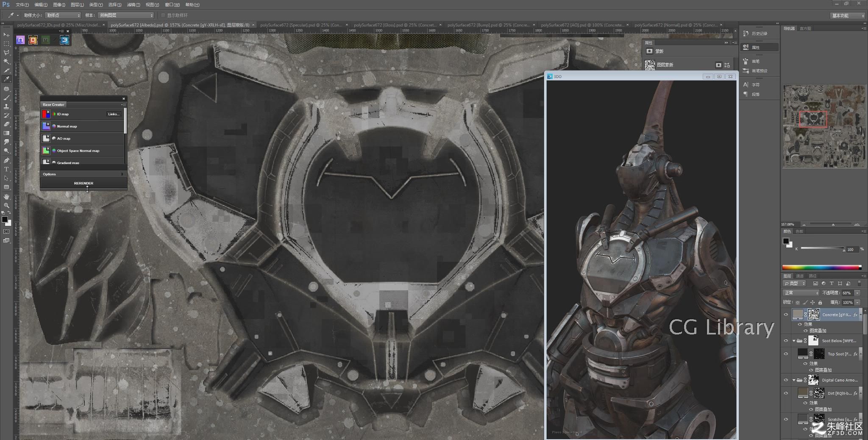The image size is (868, 440).
Task: Click lock position icon in Layers
Action: tap(812, 303)
